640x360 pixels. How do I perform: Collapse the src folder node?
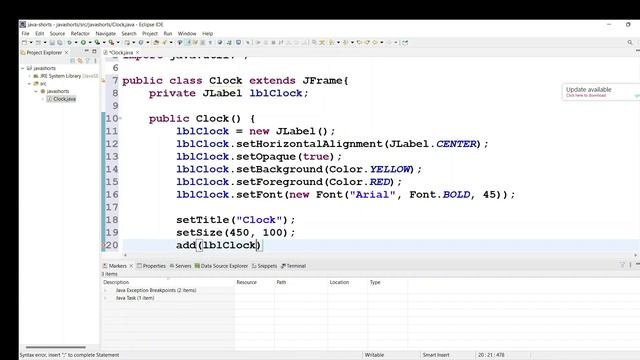[x=29, y=84]
